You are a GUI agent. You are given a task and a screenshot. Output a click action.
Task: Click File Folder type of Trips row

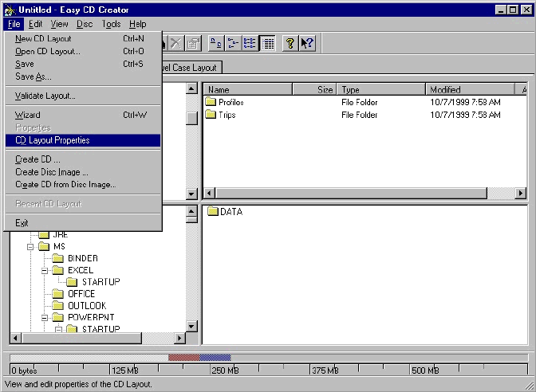pyautogui.click(x=359, y=115)
